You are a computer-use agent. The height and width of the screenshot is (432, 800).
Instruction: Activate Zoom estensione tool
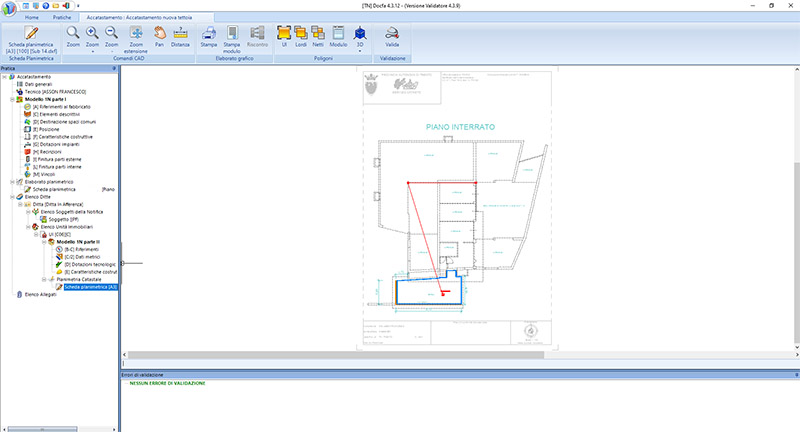point(136,39)
